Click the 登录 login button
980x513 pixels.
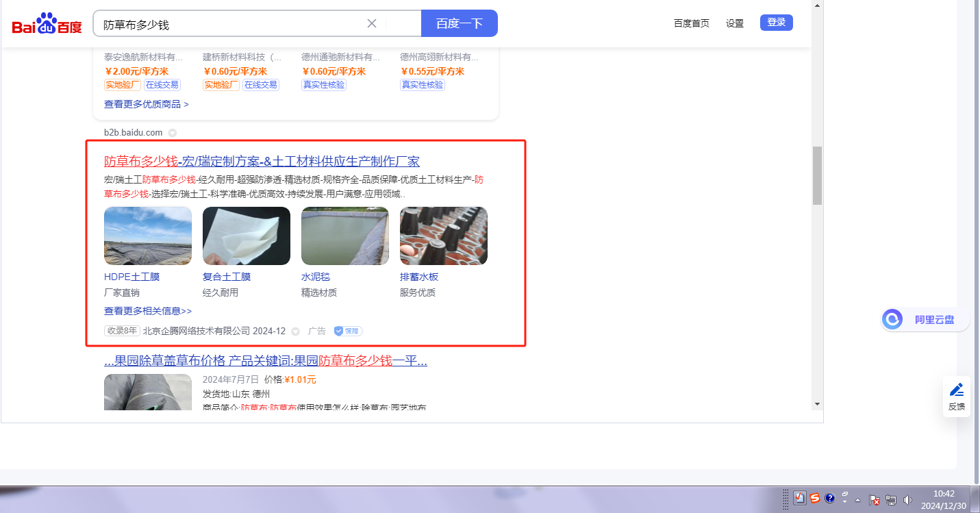tap(776, 23)
